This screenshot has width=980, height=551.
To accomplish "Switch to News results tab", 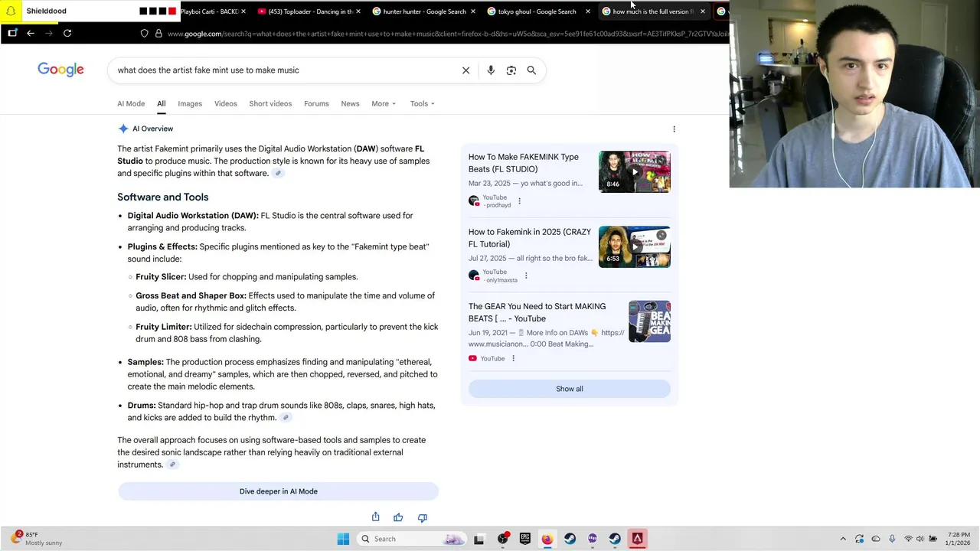I will 350,104.
